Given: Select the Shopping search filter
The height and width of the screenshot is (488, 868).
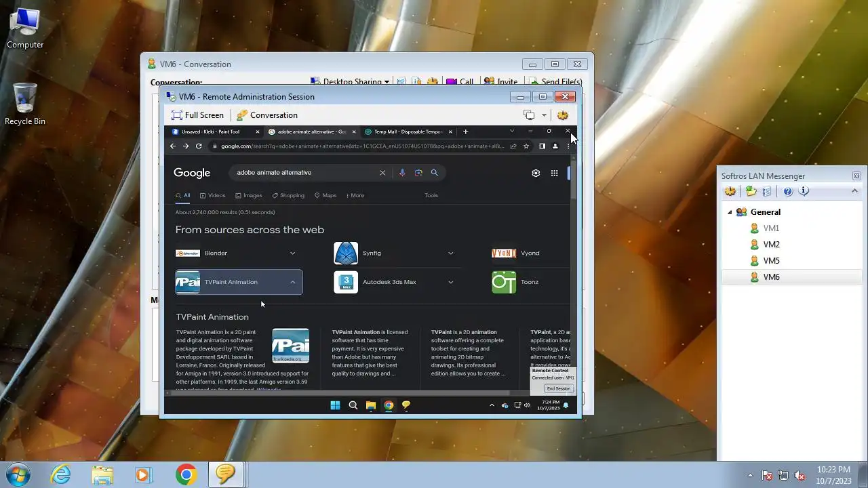Looking at the screenshot, I should 288,195.
